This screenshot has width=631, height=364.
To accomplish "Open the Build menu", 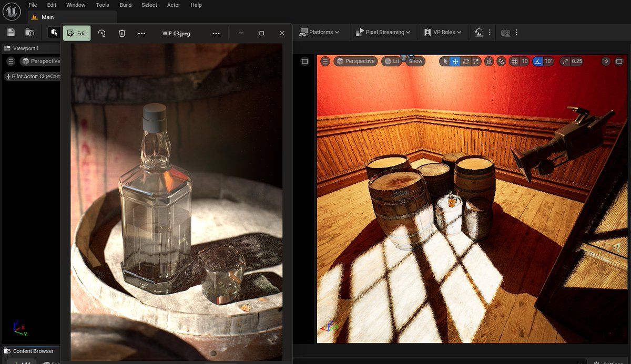I will click(x=126, y=5).
